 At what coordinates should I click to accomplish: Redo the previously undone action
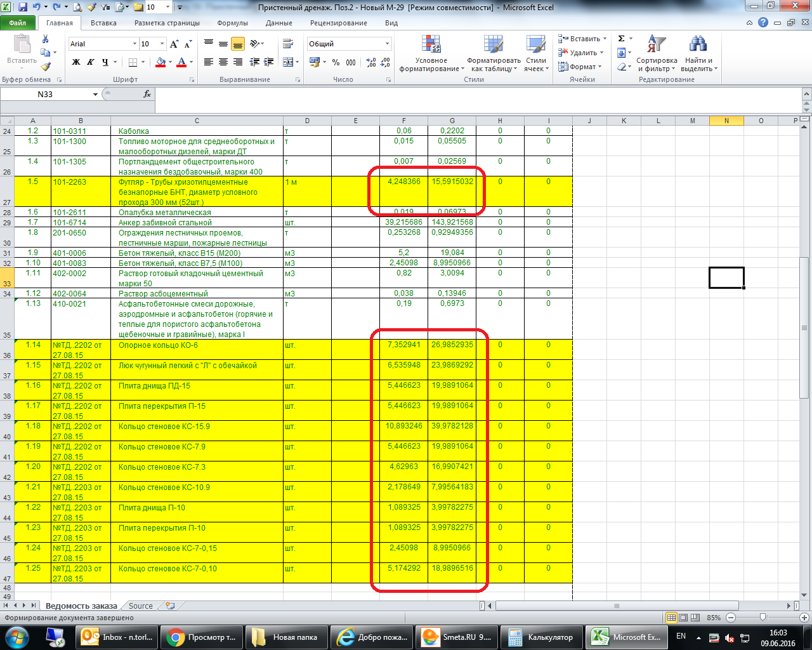coord(57,8)
